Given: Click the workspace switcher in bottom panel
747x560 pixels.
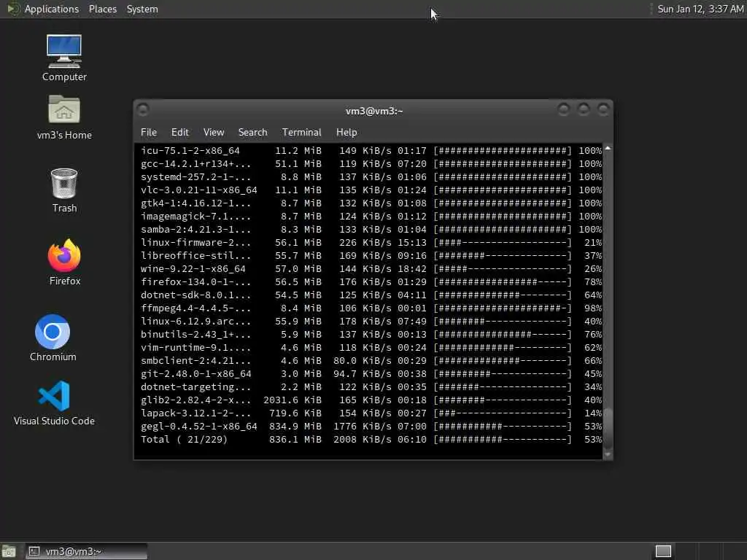Looking at the screenshot, I should (663, 551).
